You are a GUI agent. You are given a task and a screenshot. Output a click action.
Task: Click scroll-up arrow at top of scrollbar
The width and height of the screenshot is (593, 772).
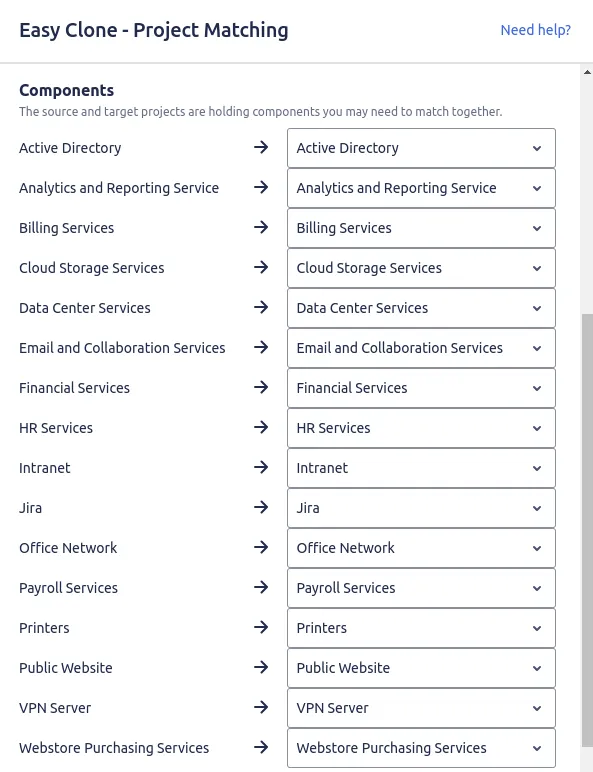(x=587, y=72)
